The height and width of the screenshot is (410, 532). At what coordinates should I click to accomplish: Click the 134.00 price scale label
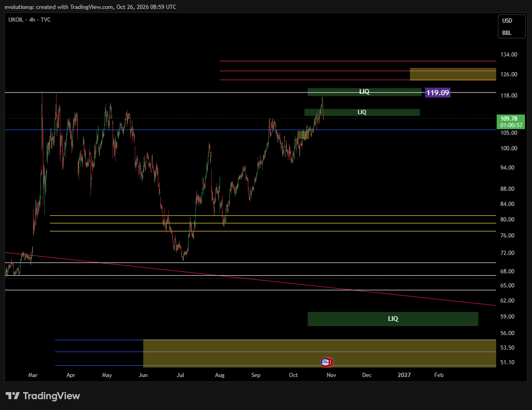pyautogui.click(x=508, y=55)
